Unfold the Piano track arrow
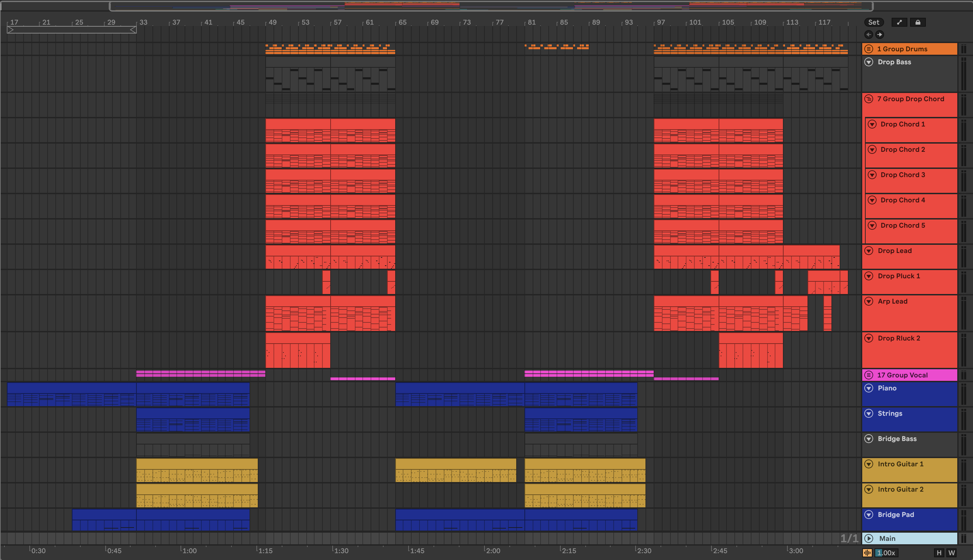Image resolution: width=973 pixels, height=560 pixels. point(869,388)
